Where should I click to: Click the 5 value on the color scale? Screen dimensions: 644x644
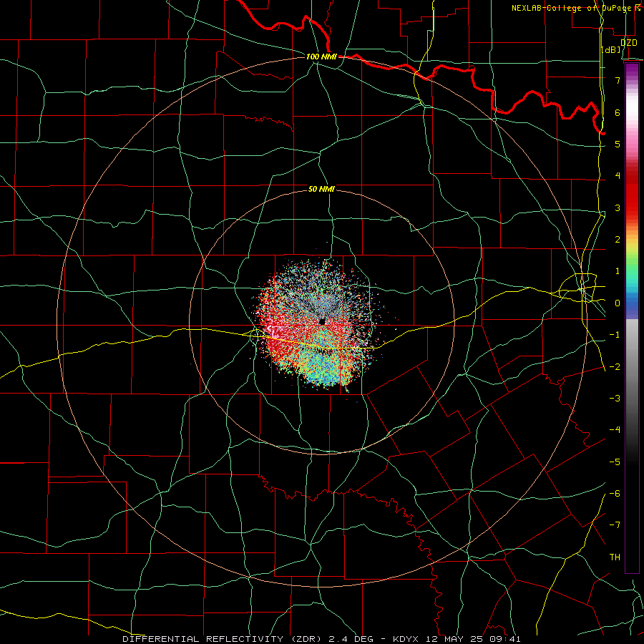tap(618, 144)
